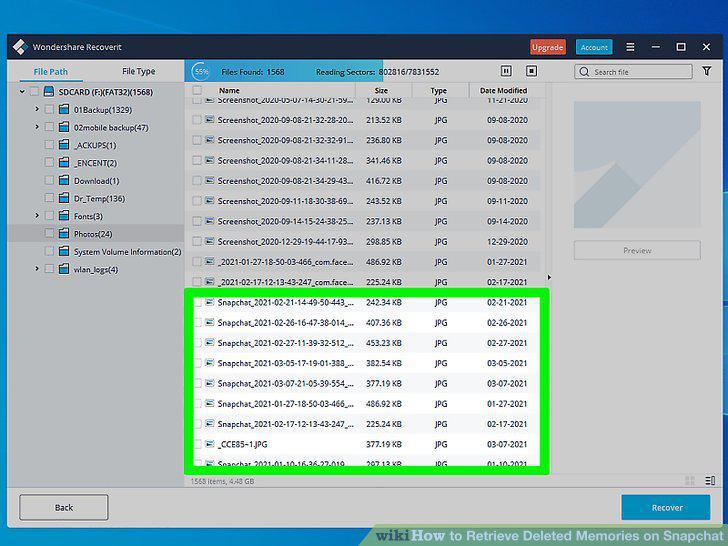The width and height of the screenshot is (728, 546).
Task: Click the preview image placeholder thumbnail
Action: pyautogui.click(x=637, y=164)
